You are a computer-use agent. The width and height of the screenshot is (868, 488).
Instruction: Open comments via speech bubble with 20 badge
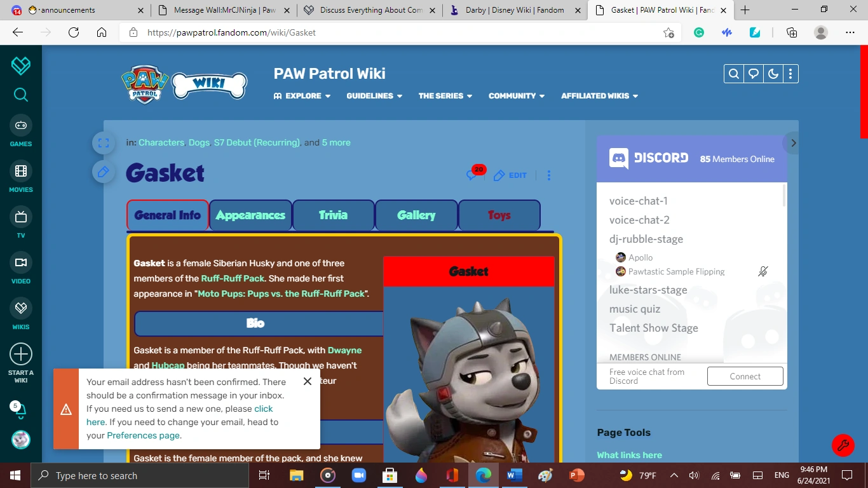473,175
